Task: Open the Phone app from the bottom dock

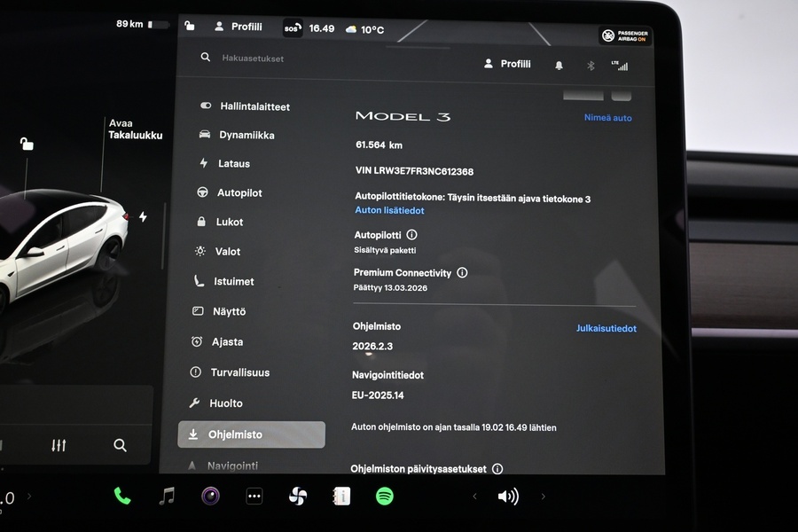Action: click(x=122, y=496)
